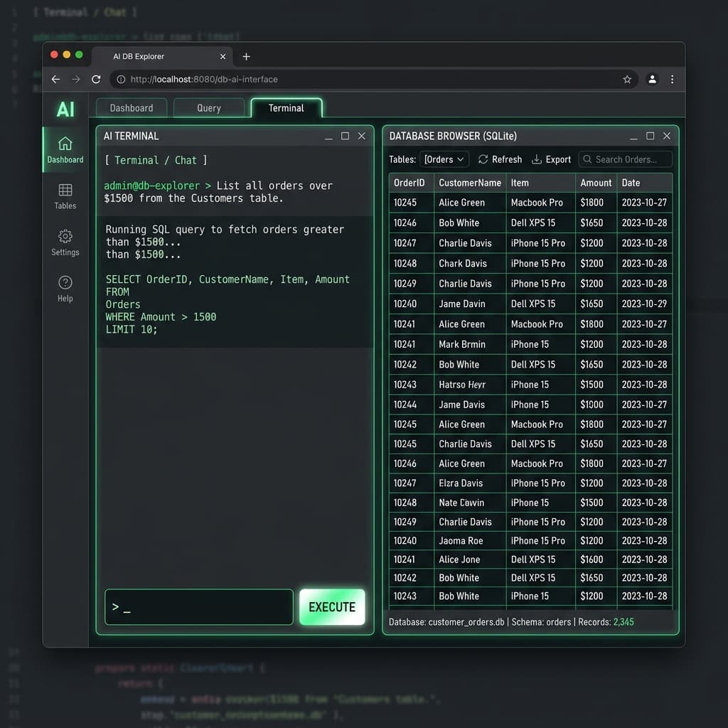The width and height of the screenshot is (728, 728).
Task: Open the browser profile avatar icon
Action: pos(652,80)
